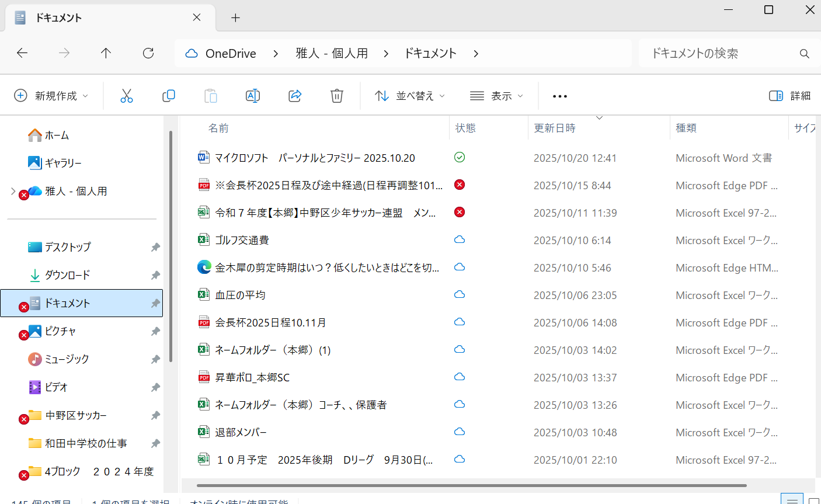Viewport: 821px width, 504px height.
Task: Go back to the previous folder
Action: [x=22, y=53]
